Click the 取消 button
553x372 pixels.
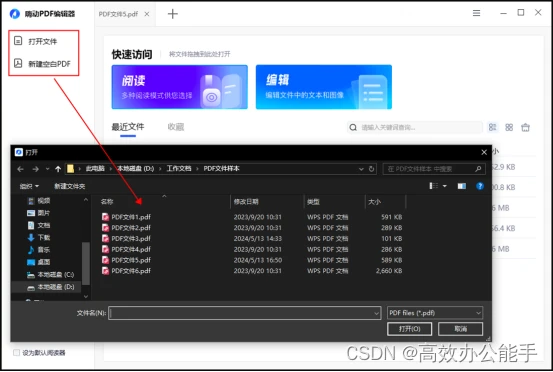tap(460, 329)
